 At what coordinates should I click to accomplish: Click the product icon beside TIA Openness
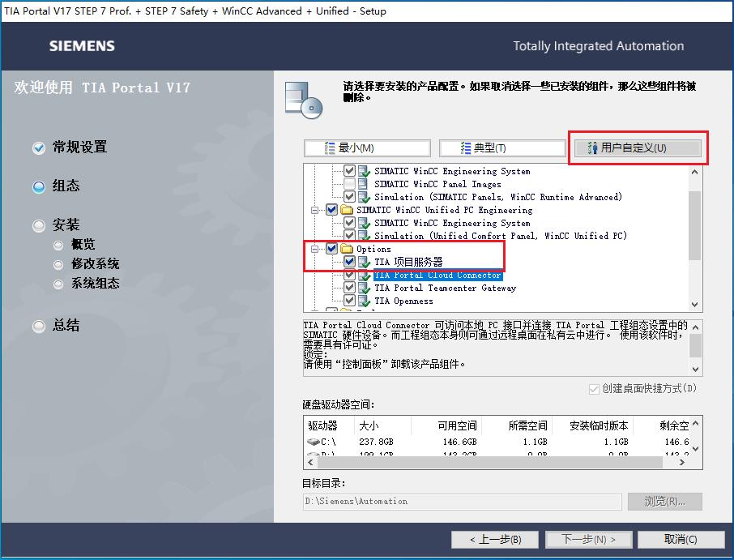365,301
